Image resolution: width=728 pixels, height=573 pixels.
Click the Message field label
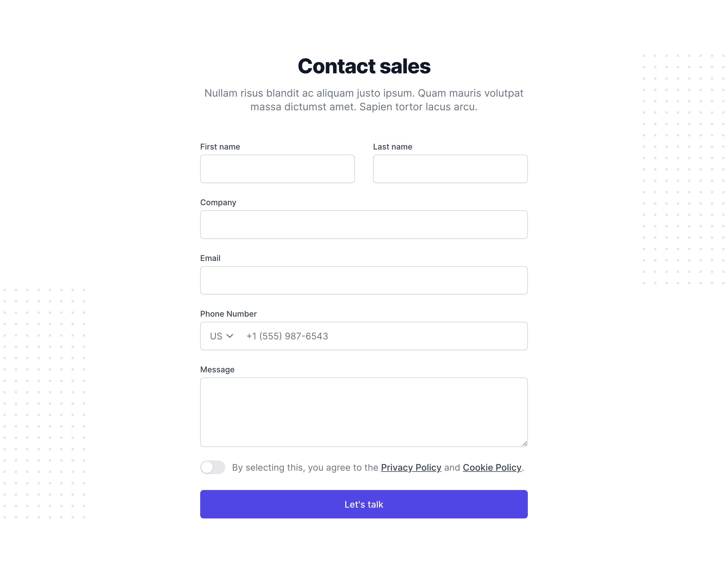pos(217,369)
